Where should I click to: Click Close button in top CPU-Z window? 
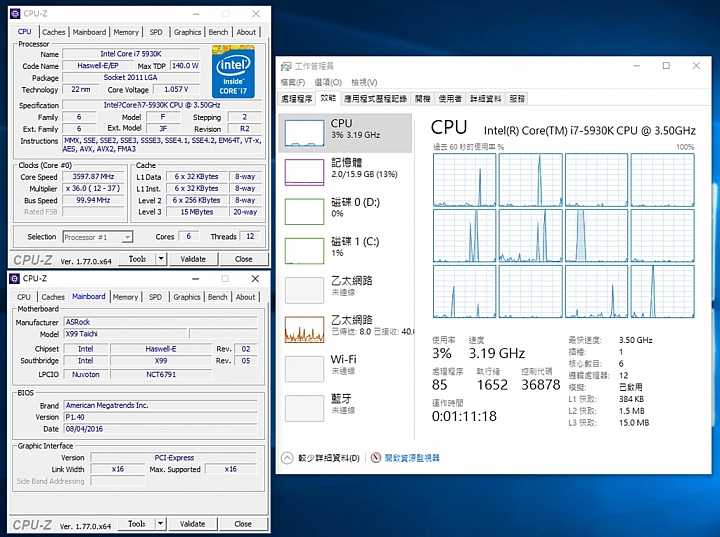(x=243, y=259)
